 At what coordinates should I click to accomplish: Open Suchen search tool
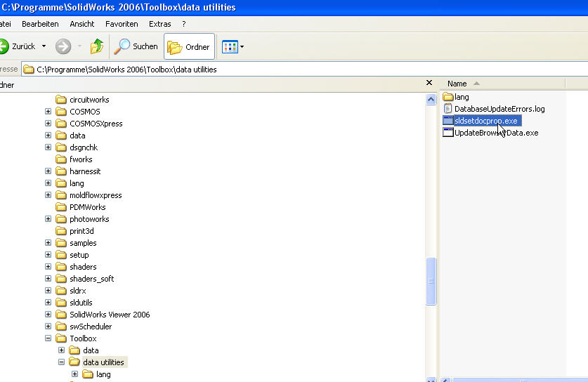coord(136,46)
